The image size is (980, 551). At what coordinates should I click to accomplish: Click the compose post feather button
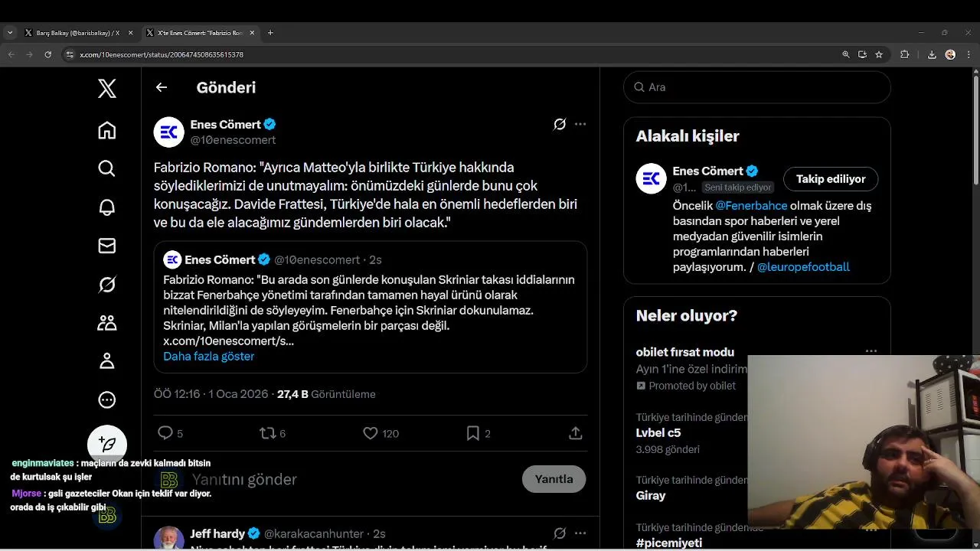pyautogui.click(x=107, y=445)
